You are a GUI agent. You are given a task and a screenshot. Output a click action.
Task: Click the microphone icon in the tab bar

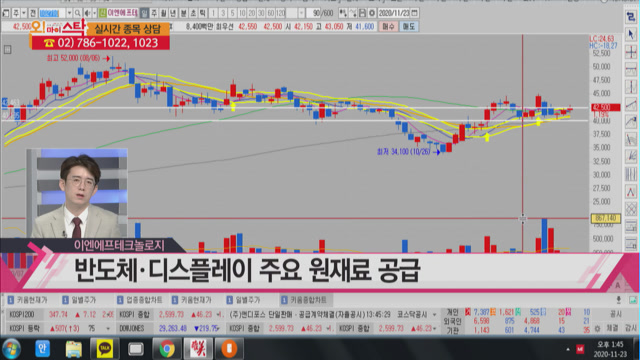click(618, 300)
